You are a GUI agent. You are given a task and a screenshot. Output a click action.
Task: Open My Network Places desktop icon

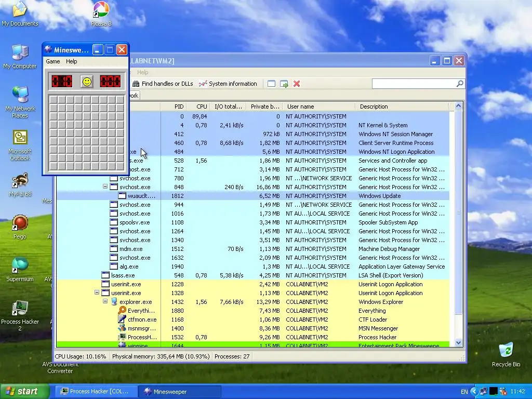click(20, 102)
